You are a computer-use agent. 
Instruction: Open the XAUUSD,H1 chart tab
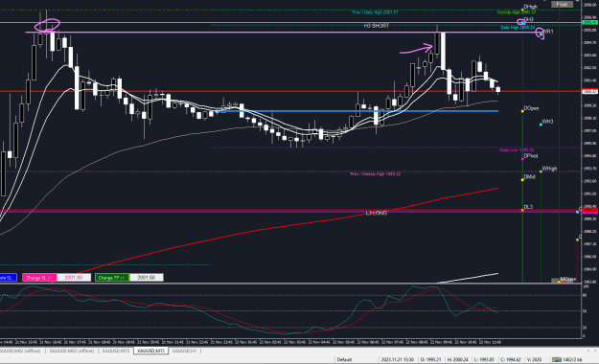tap(185, 351)
